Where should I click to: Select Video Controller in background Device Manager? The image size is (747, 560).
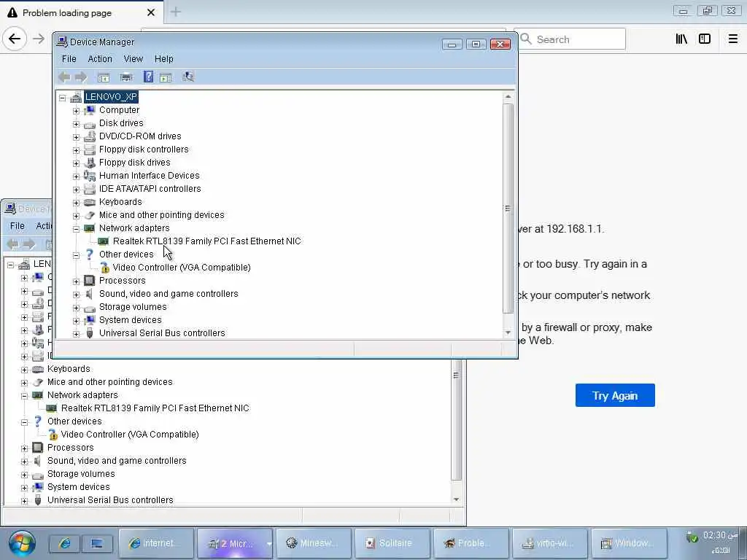(130, 435)
